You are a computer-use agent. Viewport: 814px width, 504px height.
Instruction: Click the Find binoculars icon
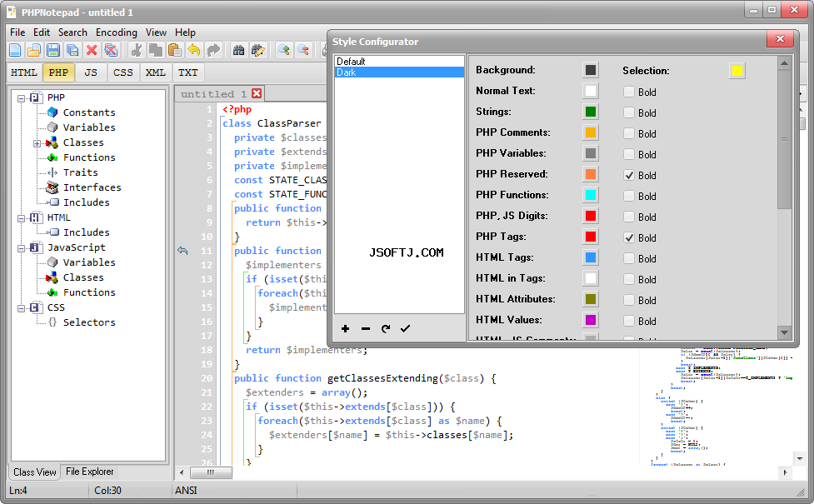pos(238,50)
